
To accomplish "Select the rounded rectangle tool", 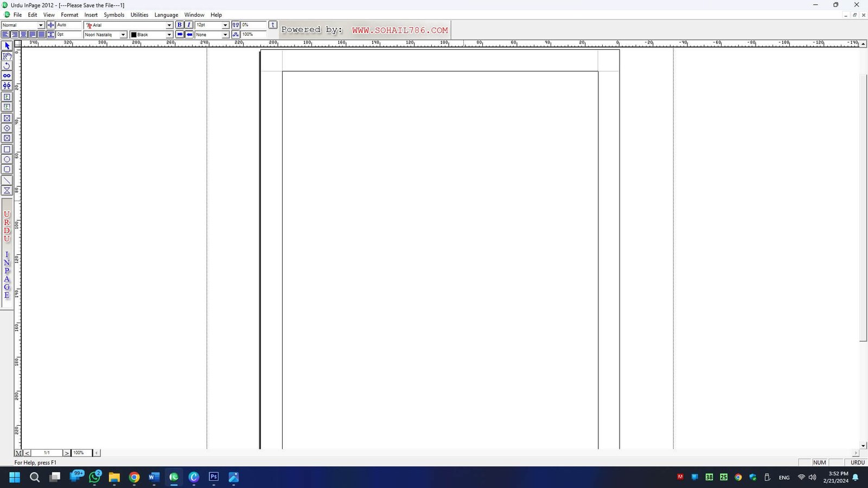I will [7, 170].
